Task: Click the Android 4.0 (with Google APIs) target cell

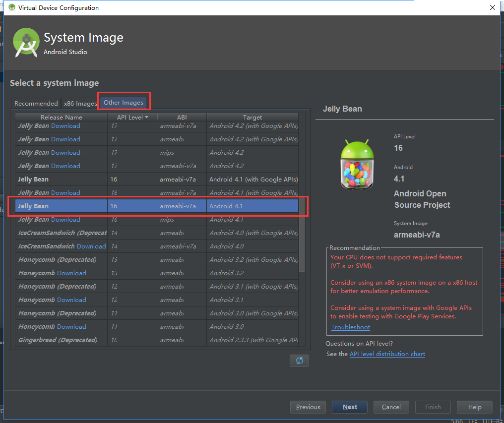Action: click(x=253, y=233)
